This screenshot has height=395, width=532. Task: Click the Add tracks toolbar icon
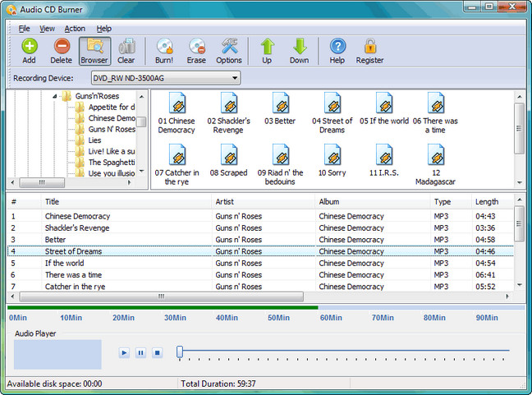[29, 47]
